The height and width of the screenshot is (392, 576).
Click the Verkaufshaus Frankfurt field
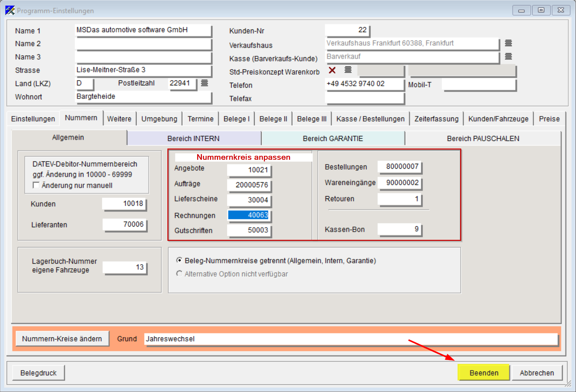point(412,44)
